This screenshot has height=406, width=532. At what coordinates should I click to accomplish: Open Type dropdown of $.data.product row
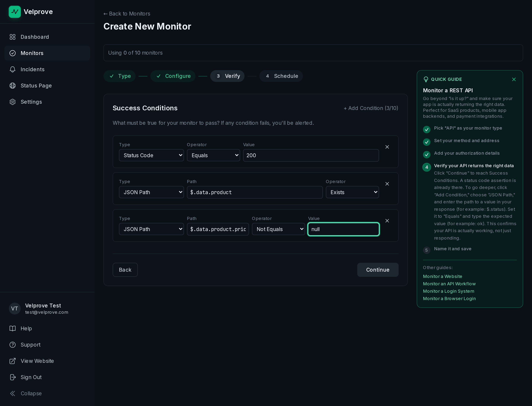tap(151, 192)
